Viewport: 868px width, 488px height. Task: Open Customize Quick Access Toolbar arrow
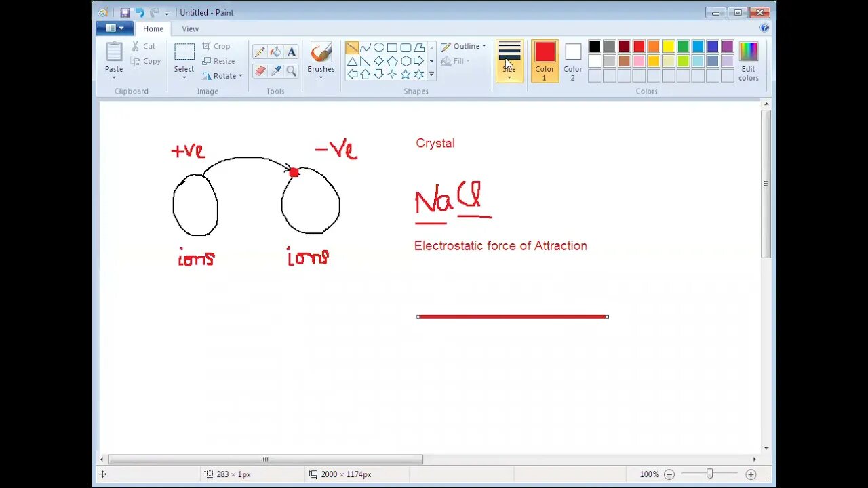[x=167, y=13]
